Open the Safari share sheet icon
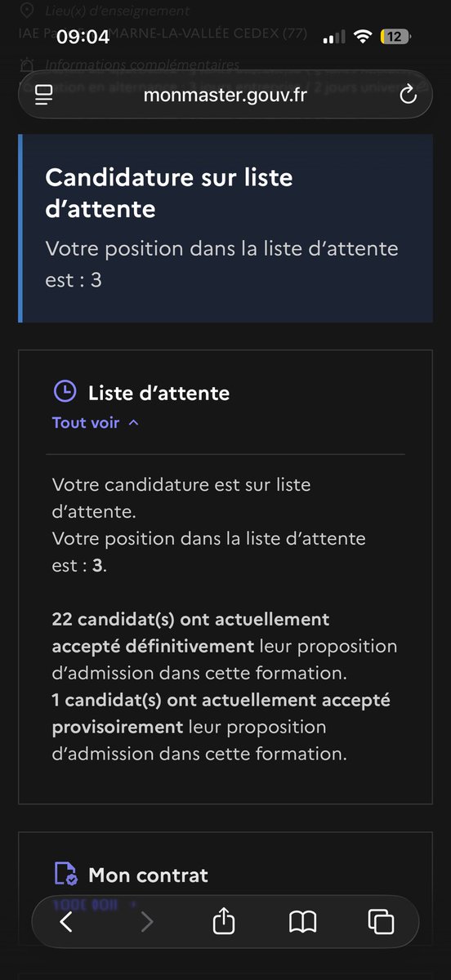 point(224,921)
